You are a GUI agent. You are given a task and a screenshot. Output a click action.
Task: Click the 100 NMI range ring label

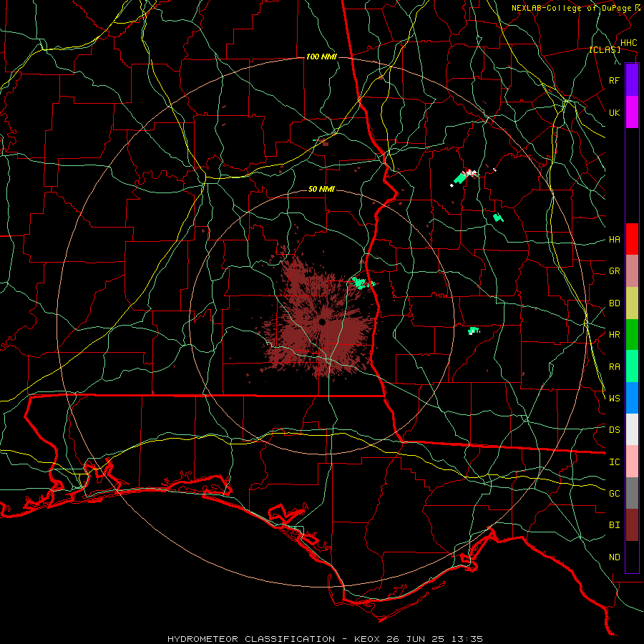pos(321,57)
